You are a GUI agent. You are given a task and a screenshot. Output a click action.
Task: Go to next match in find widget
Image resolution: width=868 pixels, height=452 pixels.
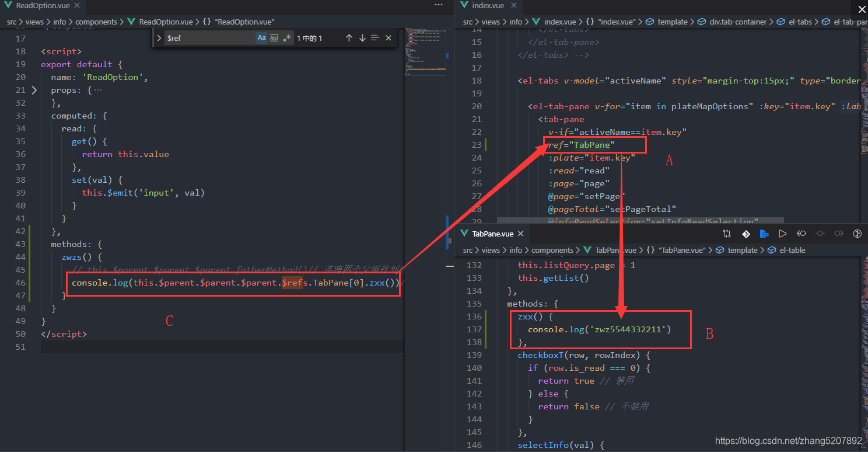click(x=362, y=38)
